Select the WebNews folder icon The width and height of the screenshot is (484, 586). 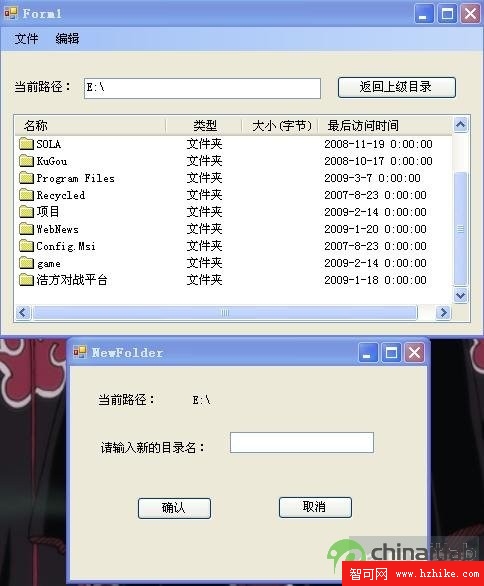26,229
